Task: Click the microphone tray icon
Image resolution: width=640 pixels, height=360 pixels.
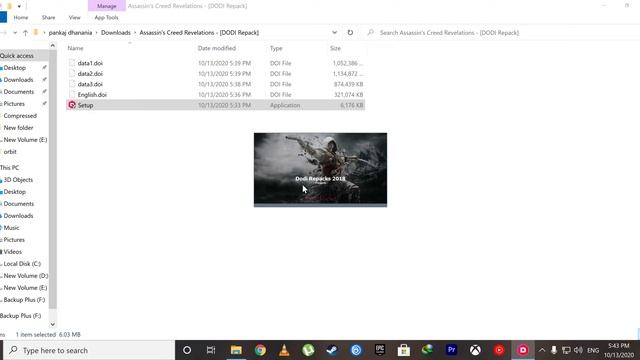Action: (x=553, y=350)
